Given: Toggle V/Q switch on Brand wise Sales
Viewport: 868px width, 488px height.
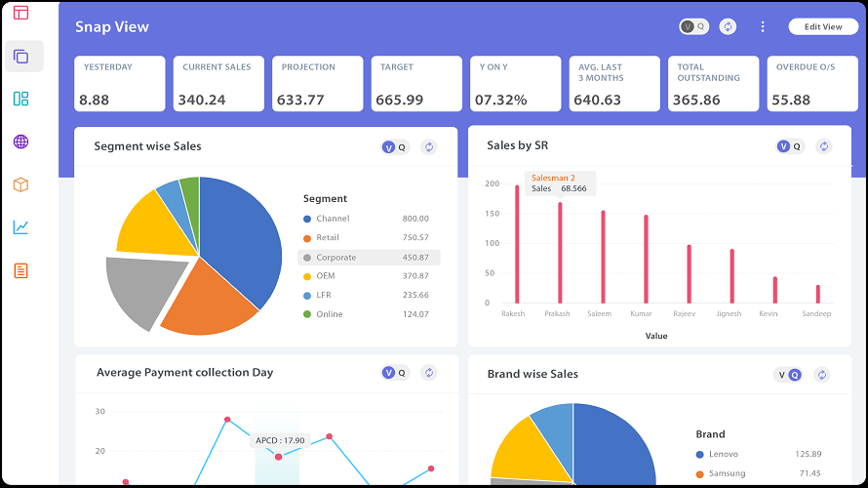Looking at the screenshot, I should click(788, 375).
